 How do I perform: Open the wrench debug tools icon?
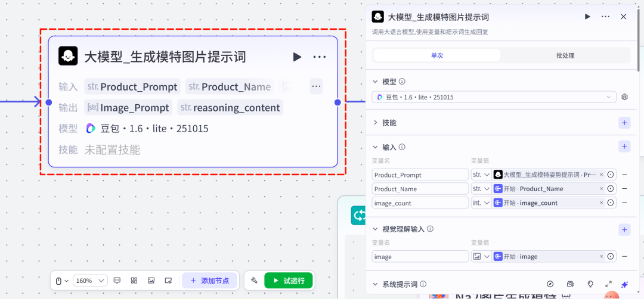[254, 281]
